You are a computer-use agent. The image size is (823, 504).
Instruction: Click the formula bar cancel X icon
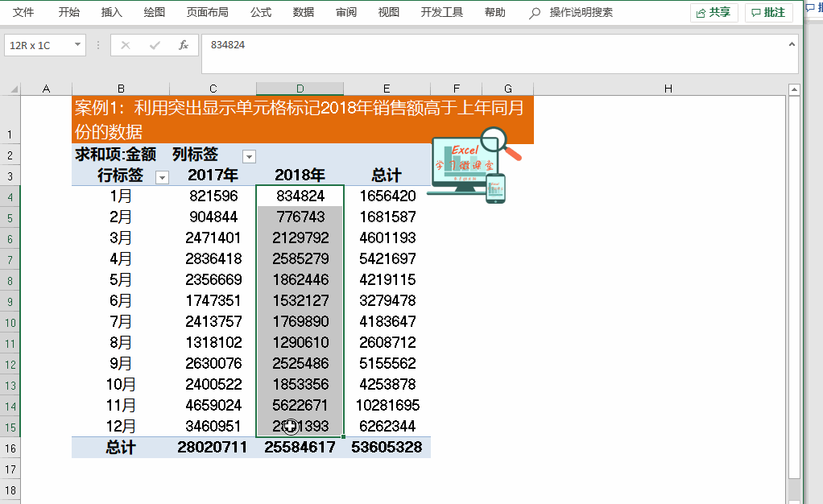(126, 45)
